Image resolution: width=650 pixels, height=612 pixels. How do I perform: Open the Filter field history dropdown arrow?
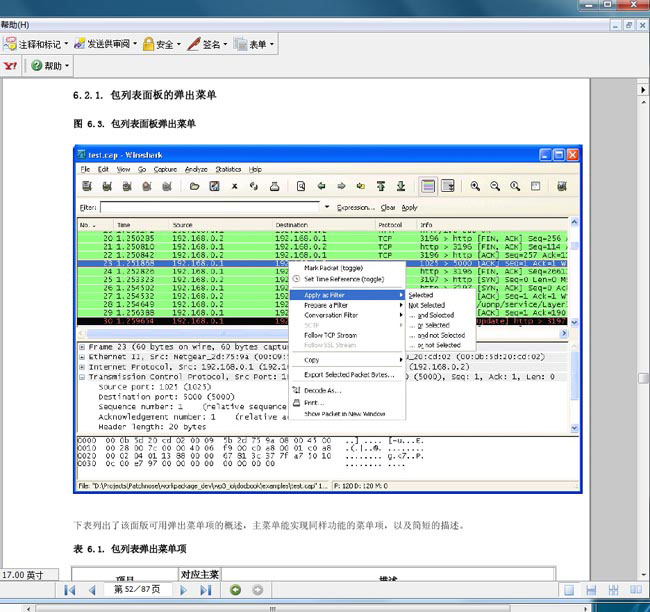(x=327, y=206)
